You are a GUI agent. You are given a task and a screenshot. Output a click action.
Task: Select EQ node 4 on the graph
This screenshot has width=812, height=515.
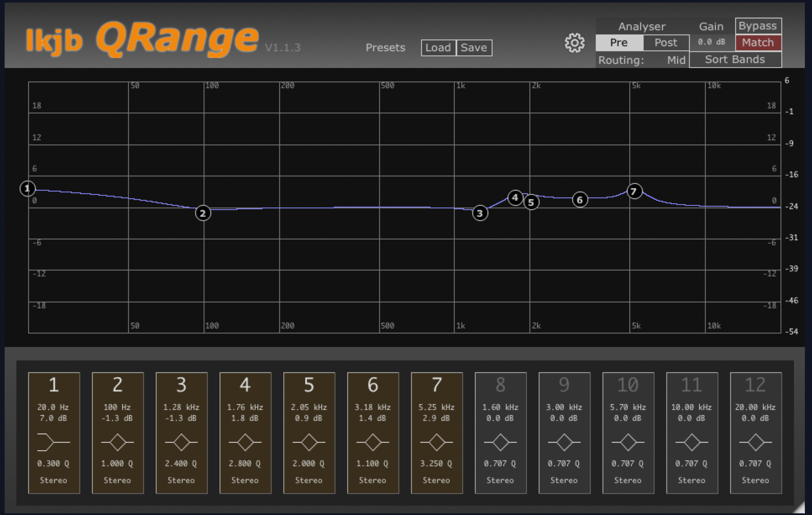pyautogui.click(x=515, y=197)
